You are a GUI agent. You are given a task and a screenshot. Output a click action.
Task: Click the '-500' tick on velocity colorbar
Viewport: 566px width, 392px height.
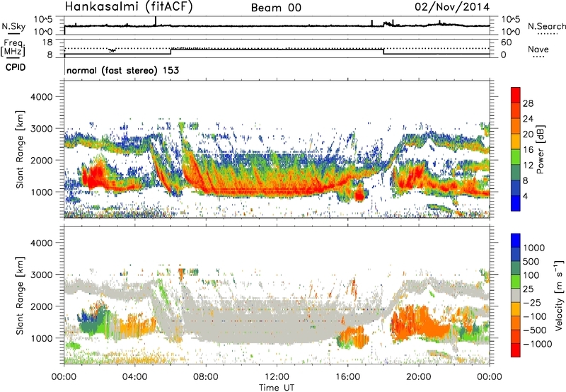(x=534, y=330)
